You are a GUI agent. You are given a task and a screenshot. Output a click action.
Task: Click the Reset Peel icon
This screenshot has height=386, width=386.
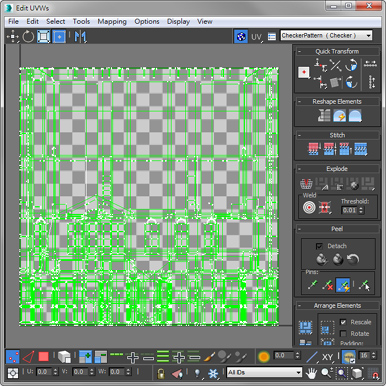(353, 259)
